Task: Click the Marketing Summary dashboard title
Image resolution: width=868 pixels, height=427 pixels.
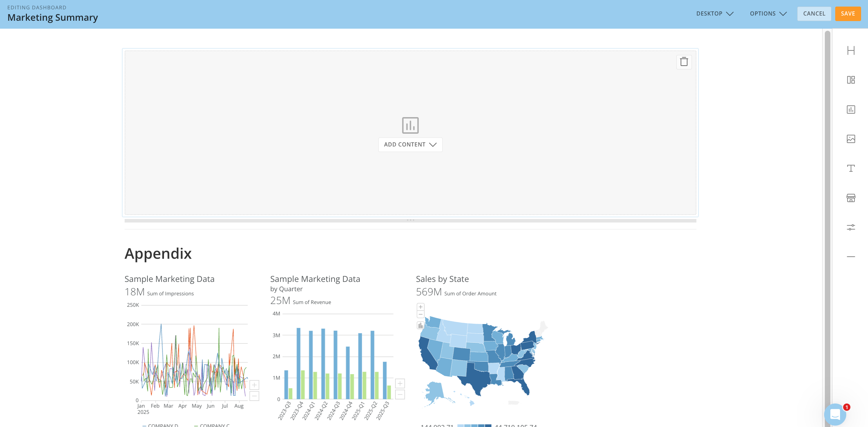Action: click(x=53, y=18)
